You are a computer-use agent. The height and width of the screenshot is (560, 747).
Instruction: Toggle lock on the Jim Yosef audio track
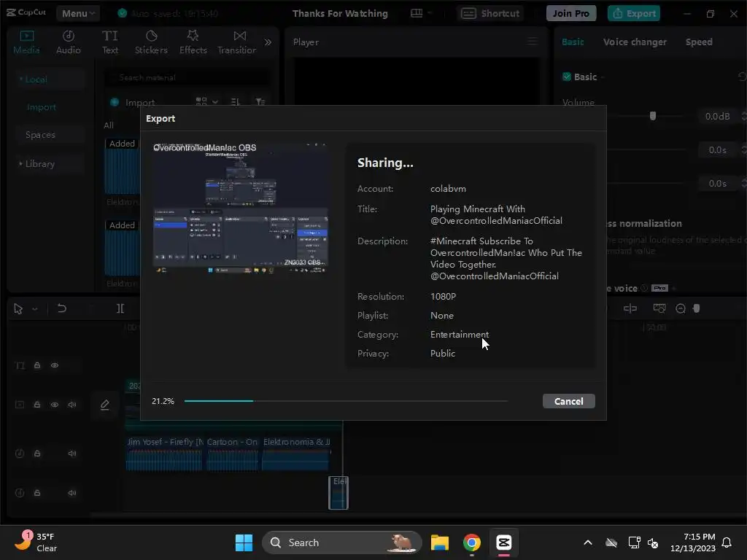36,454
